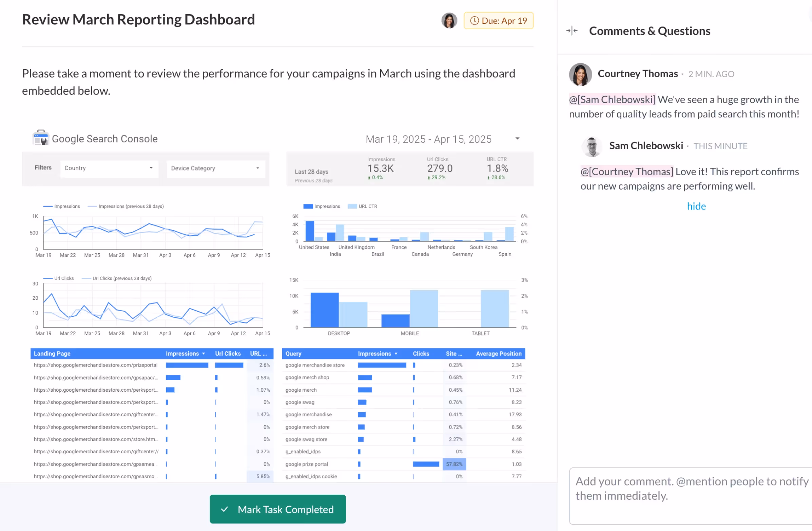Click the Google Search Console logo icon
The image size is (812, 531).
click(41, 138)
